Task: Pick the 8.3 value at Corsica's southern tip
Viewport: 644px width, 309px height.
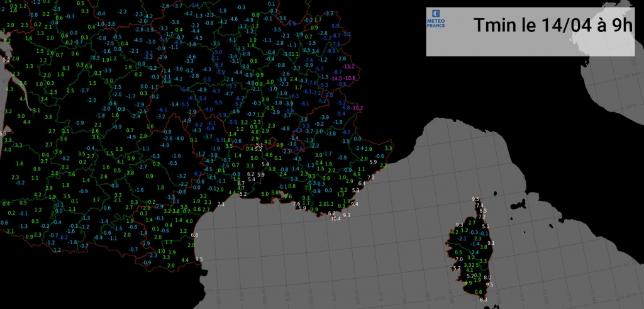Action: pyautogui.click(x=484, y=300)
